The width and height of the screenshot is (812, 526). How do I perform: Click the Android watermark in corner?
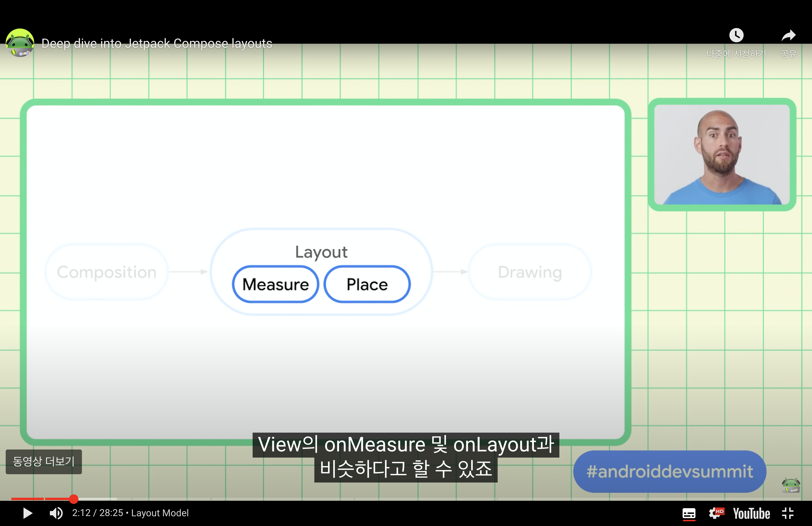pos(790,485)
